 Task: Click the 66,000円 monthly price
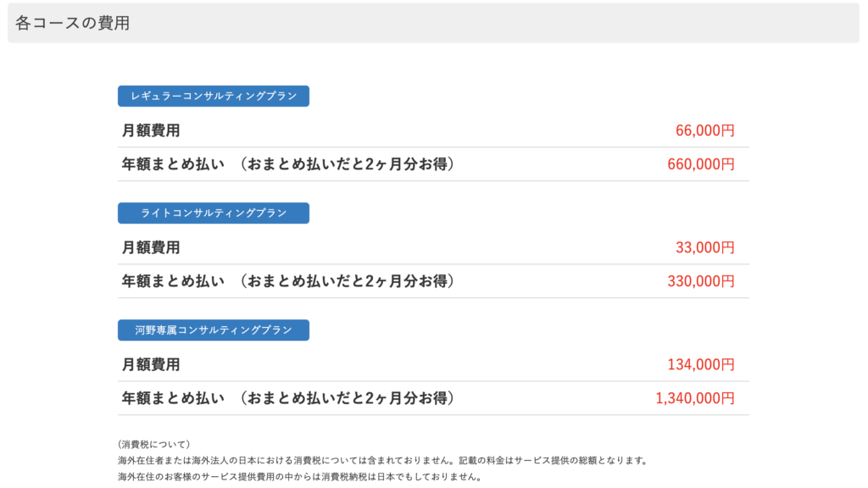click(704, 131)
